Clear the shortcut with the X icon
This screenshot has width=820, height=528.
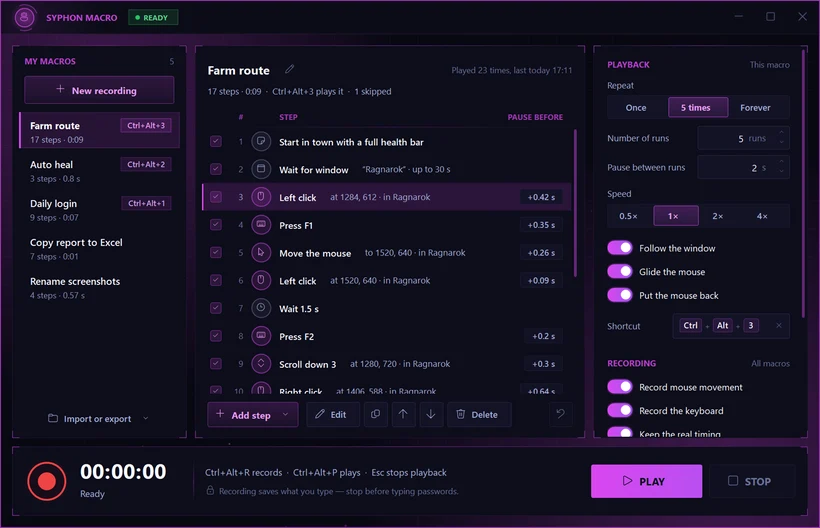click(x=779, y=326)
